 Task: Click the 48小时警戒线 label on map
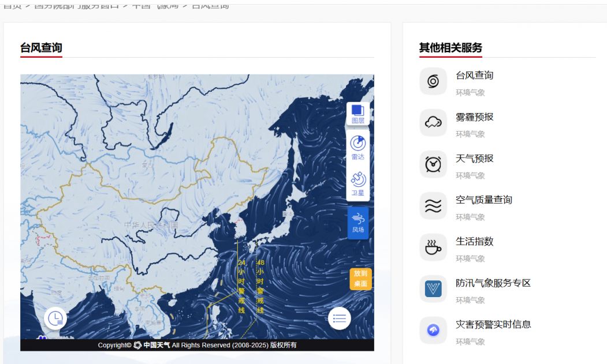(260, 286)
